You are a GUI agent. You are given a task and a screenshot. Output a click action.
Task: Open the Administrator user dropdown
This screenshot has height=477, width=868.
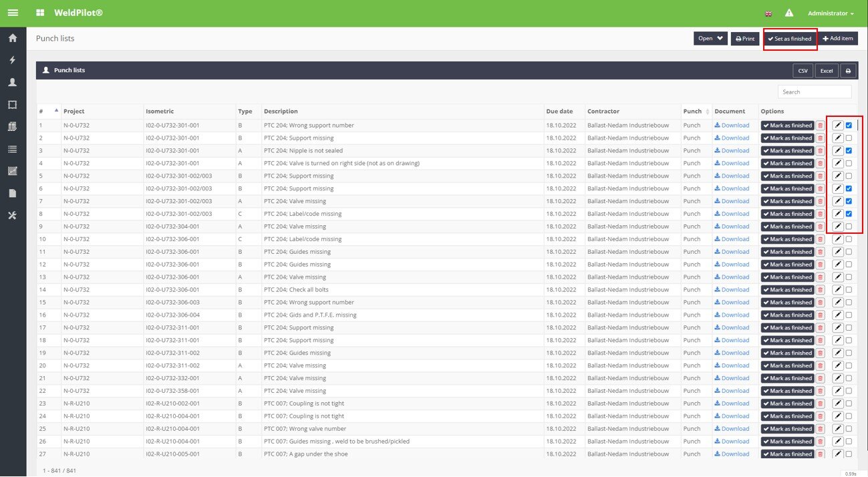coord(831,13)
